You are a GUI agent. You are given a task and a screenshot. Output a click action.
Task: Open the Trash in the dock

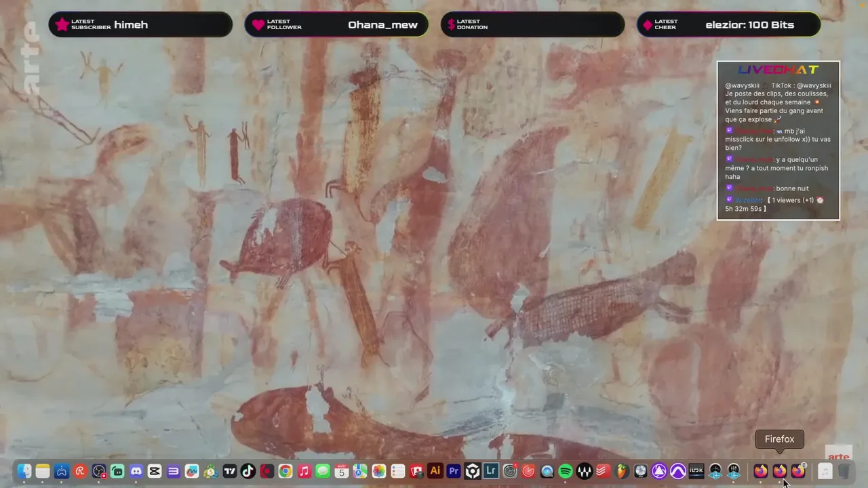(x=844, y=471)
